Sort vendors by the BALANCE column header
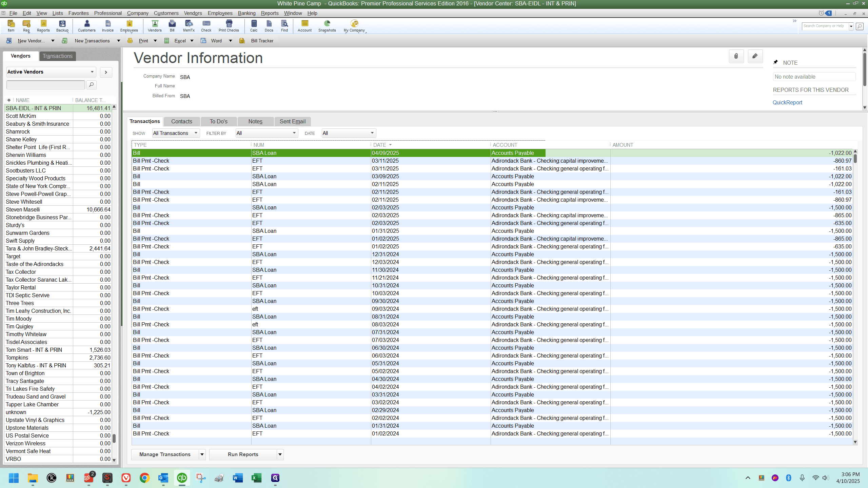Image resolution: width=868 pixels, height=488 pixels. pyautogui.click(x=92, y=100)
